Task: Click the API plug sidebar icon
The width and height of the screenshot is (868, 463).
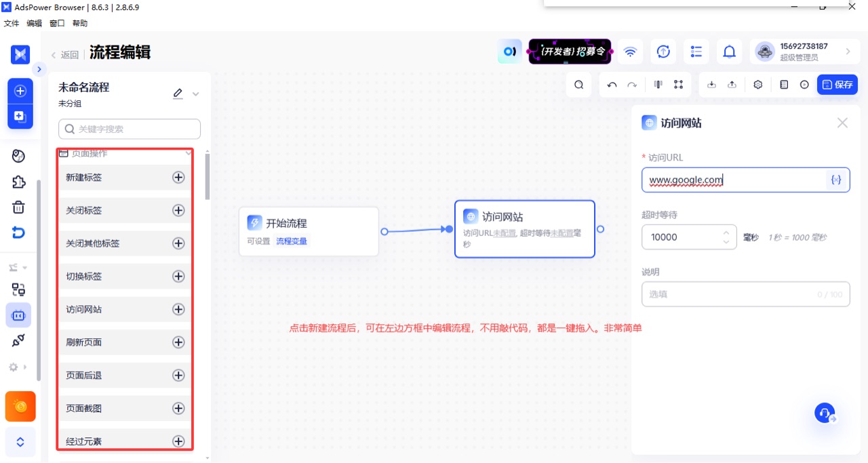Action: (x=19, y=340)
